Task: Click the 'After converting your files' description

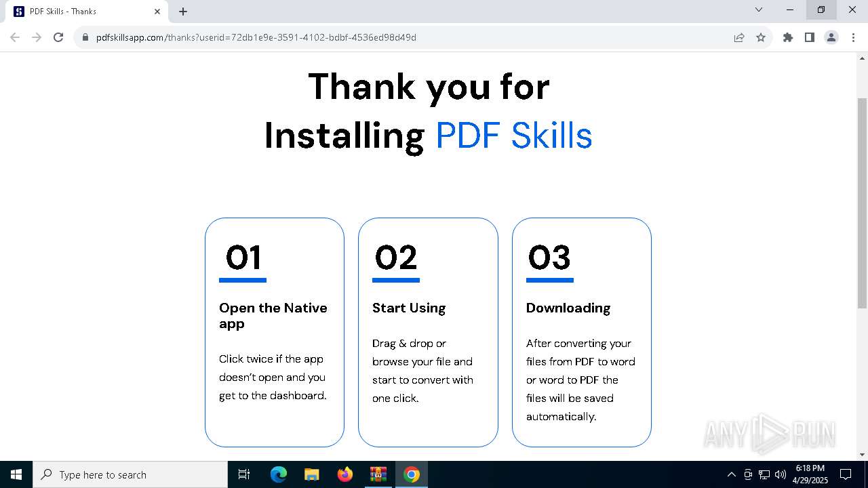Action: tap(580, 380)
